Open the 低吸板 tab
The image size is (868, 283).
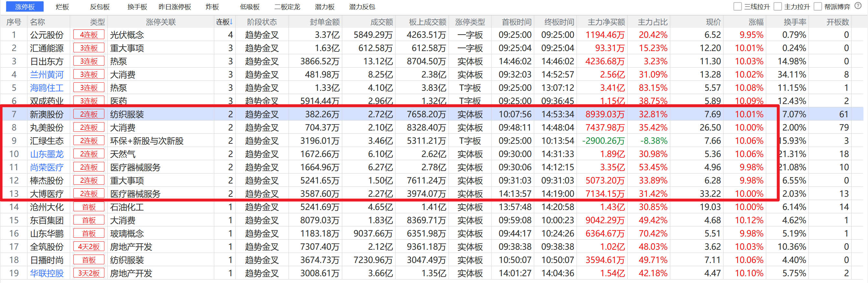tap(250, 7)
